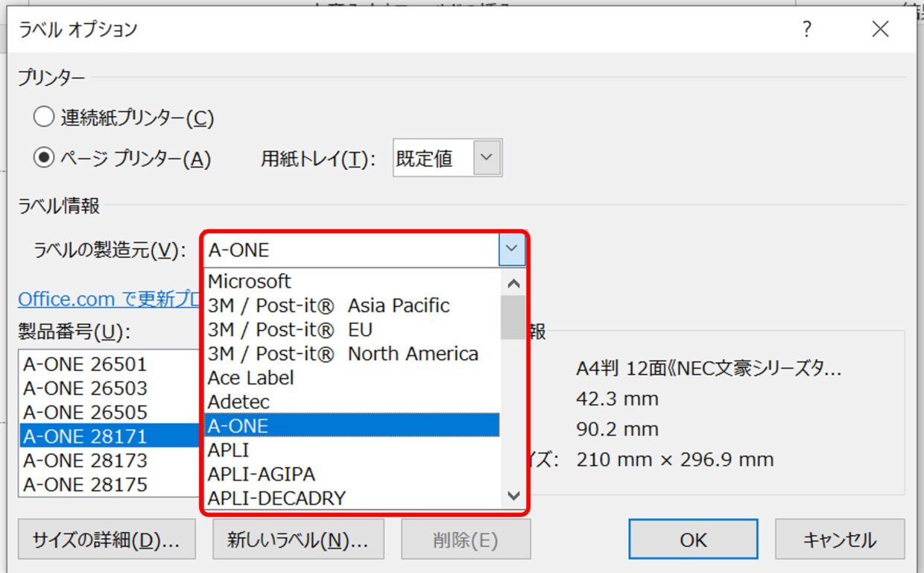This screenshot has height=573, width=924.
Task: Choose APLI-AGIPA from the manufacturer list
Action: pyautogui.click(x=352, y=473)
